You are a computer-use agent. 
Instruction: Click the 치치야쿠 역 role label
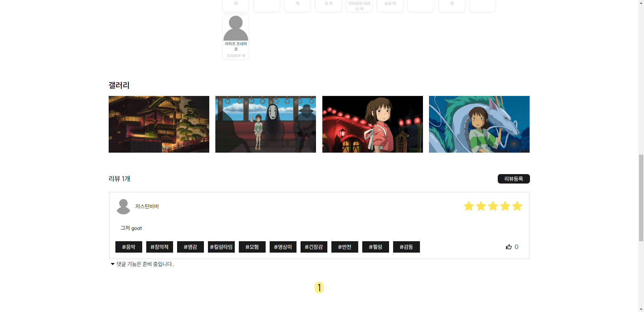(236, 56)
